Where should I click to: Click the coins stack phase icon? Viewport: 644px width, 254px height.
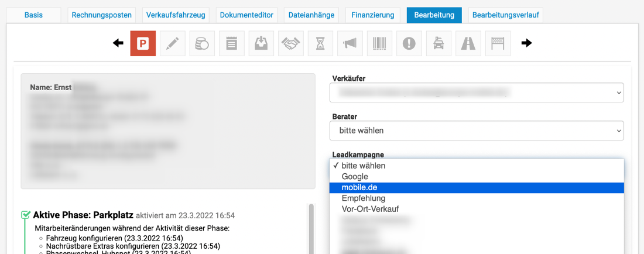click(x=202, y=43)
